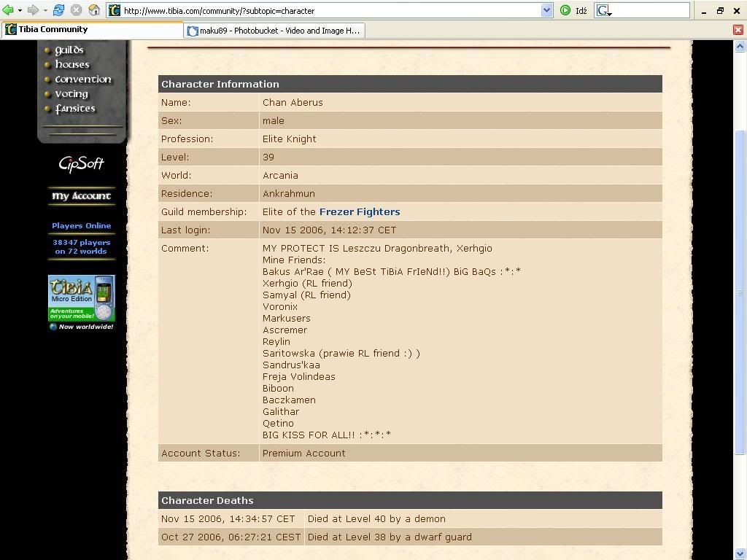Click the green Back arrow

click(x=7, y=10)
